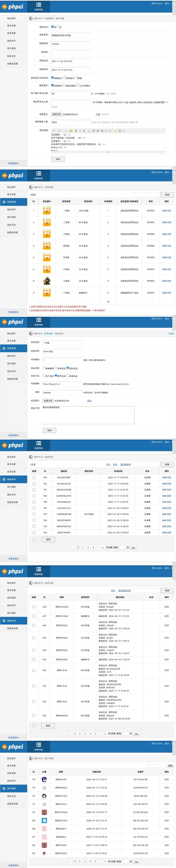Viewport: 176px width, 868px height.
Task: Click 编辑 for the 二等奖 row
Action: point(164,222)
